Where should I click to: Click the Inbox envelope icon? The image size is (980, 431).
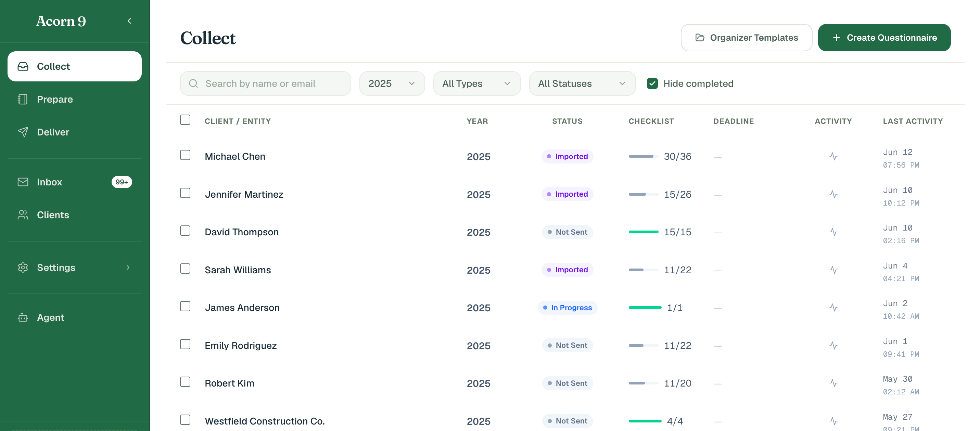[x=23, y=182]
